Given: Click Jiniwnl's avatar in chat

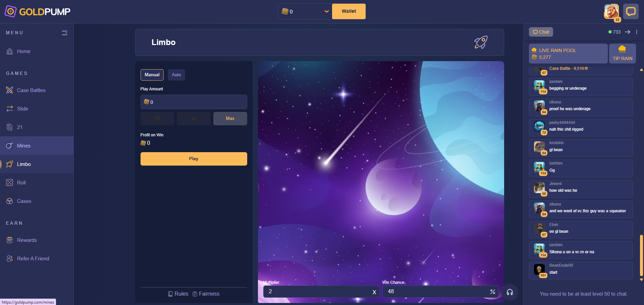Looking at the screenshot, I should click(539, 188).
